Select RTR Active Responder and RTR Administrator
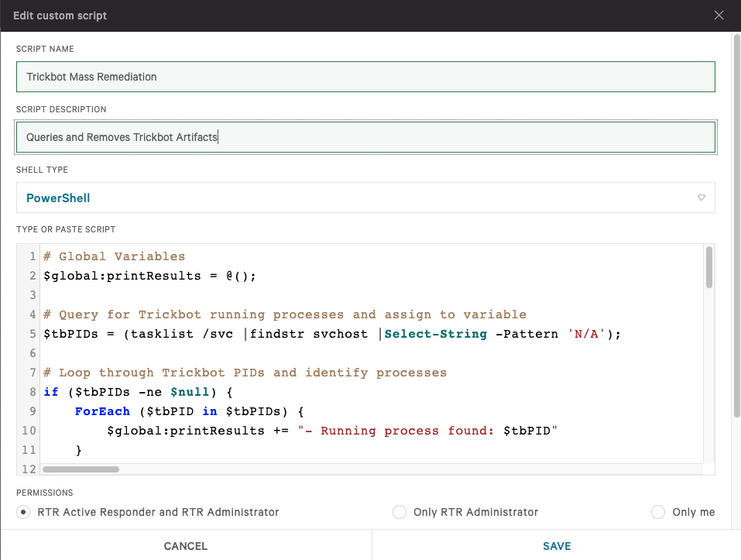 coord(24,512)
